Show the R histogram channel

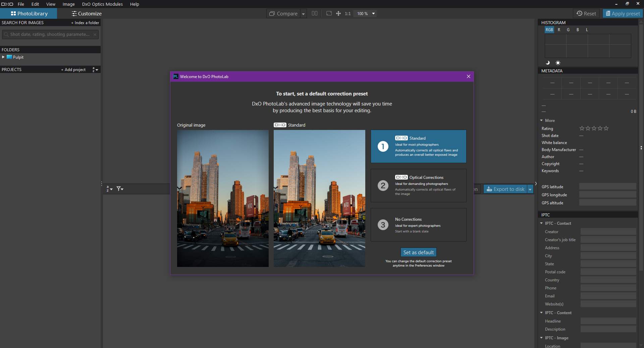(559, 30)
